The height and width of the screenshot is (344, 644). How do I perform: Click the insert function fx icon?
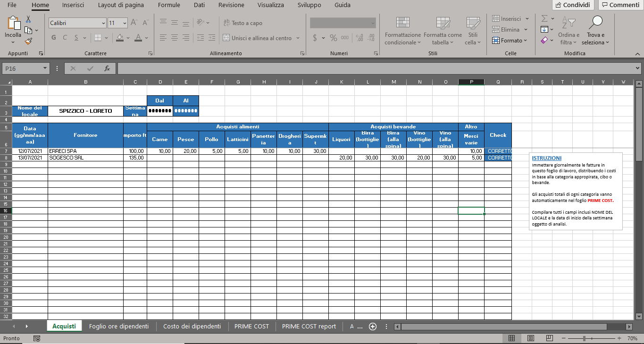tap(107, 68)
